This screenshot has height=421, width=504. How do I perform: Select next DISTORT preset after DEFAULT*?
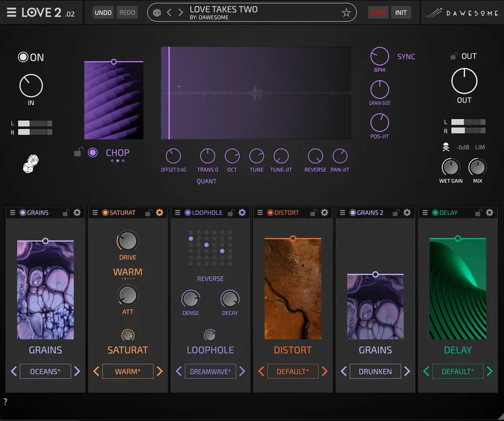[324, 371]
